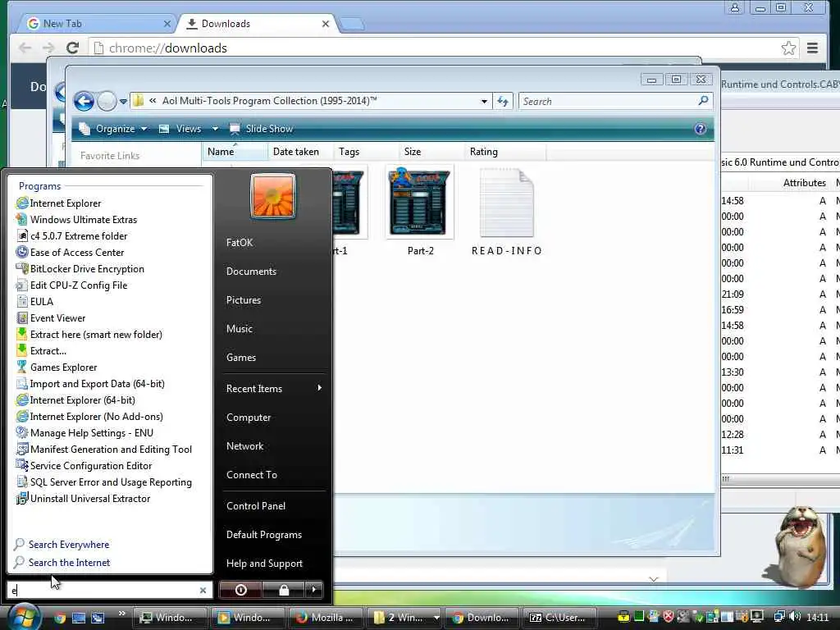The height and width of the screenshot is (630, 840).
Task: Start Slide Show in Explorer toolbar
Action: 262,129
